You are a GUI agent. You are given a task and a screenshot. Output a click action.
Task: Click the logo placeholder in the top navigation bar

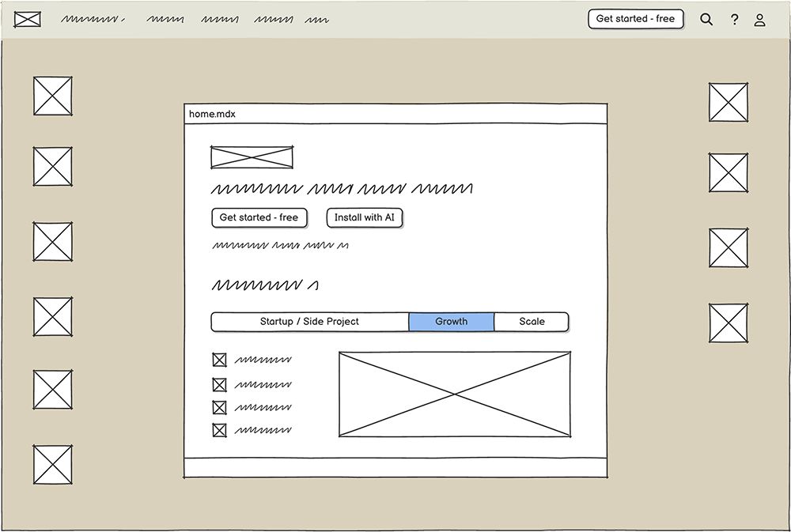tap(28, 19)
